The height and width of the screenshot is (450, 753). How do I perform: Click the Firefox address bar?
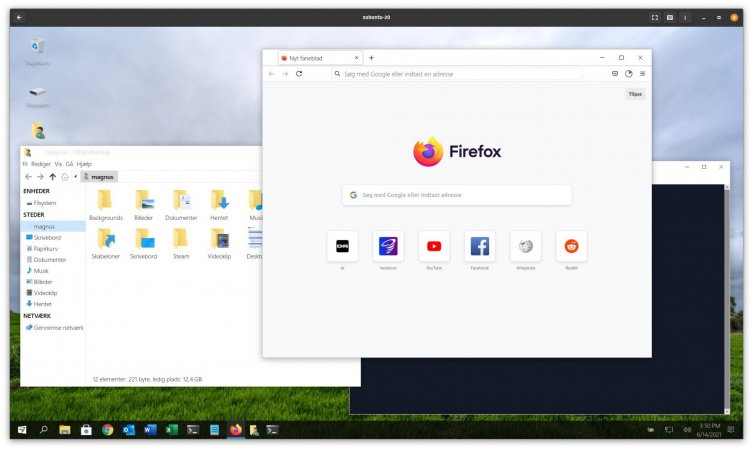tap(457, 74)
